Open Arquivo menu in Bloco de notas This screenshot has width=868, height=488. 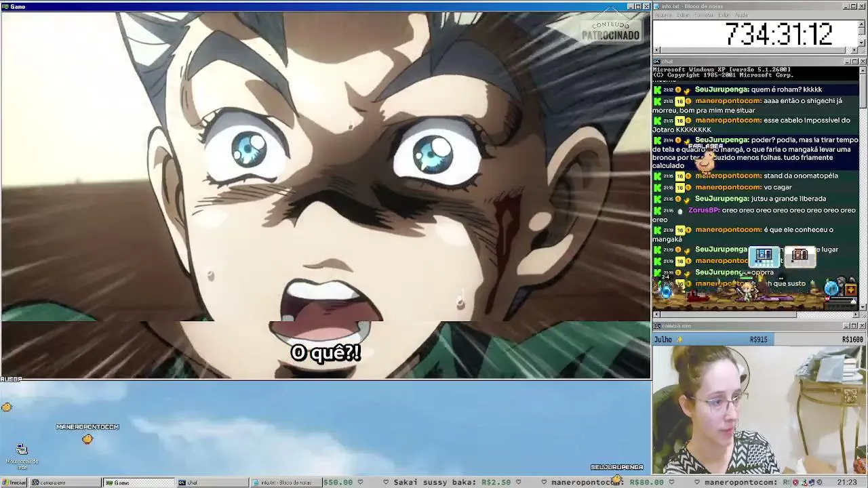pyautogui.click(x=663, y=15)
